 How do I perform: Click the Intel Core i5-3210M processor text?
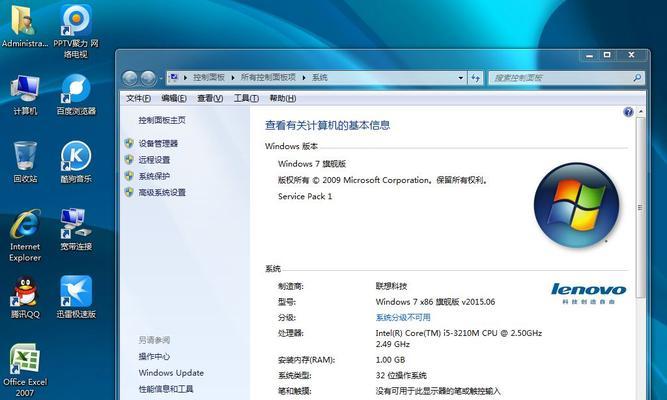click(x=459, y=338)
